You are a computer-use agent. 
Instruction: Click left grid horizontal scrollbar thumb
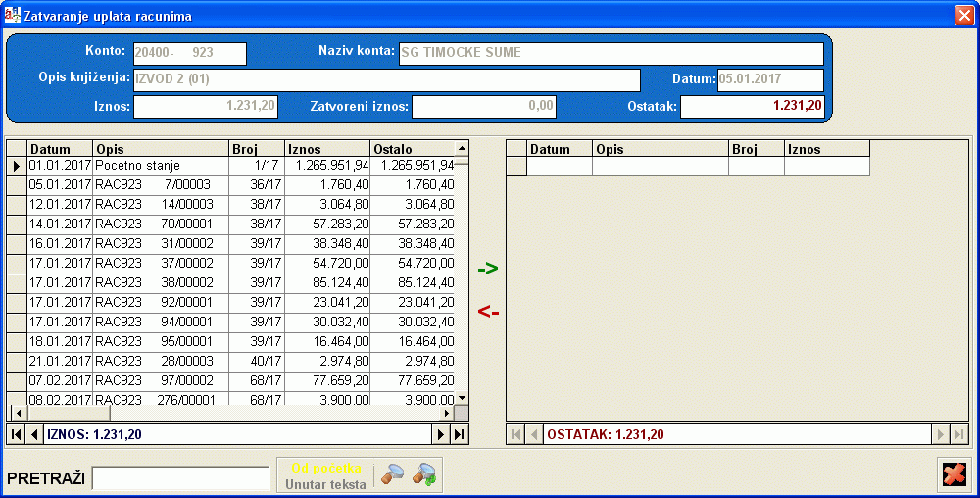click(x=69, y=413)
